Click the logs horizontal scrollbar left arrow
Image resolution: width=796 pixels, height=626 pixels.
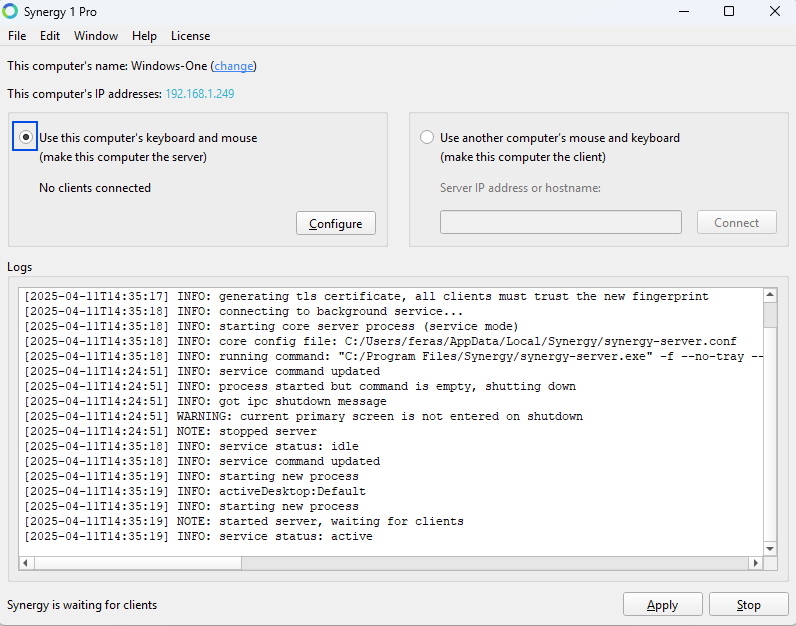pos(26,565)
